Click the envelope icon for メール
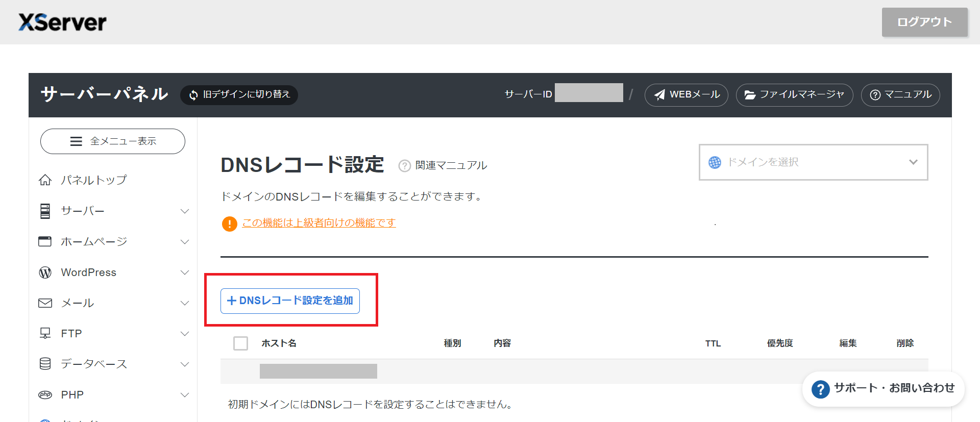The image size is (980, 422). [x=45, y=303]
